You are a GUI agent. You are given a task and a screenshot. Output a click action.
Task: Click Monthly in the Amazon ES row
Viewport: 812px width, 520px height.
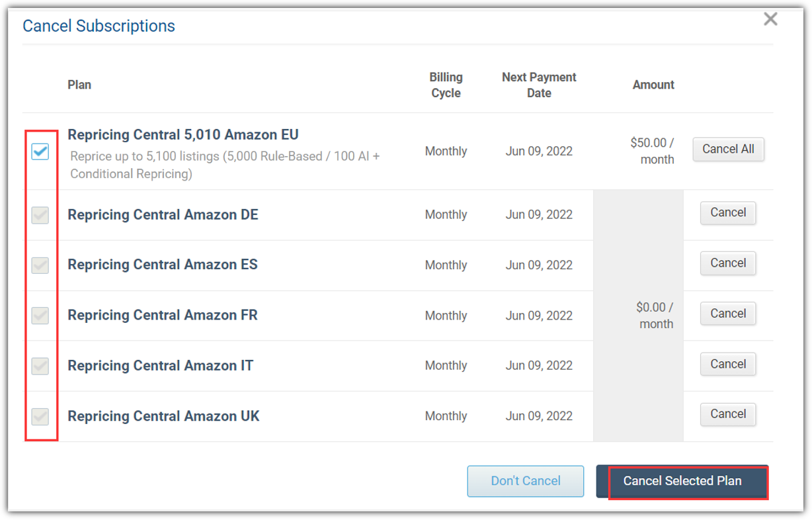click(446, 265)
